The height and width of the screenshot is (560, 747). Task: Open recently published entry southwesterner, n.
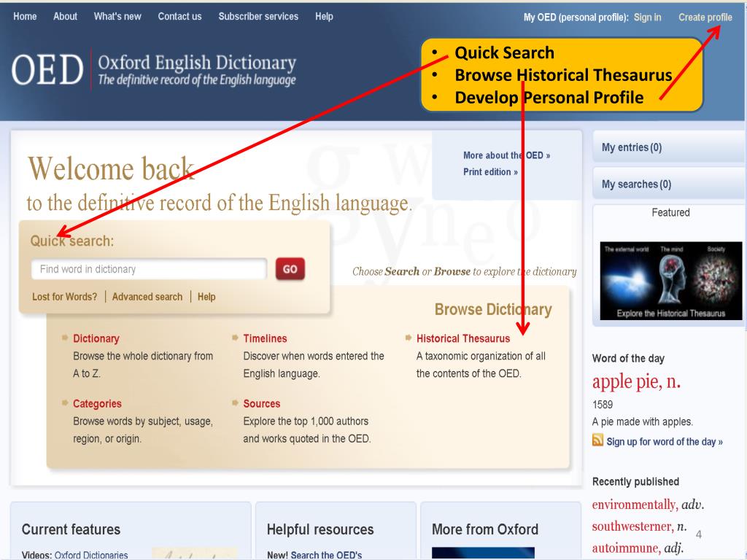pos(639,526)
